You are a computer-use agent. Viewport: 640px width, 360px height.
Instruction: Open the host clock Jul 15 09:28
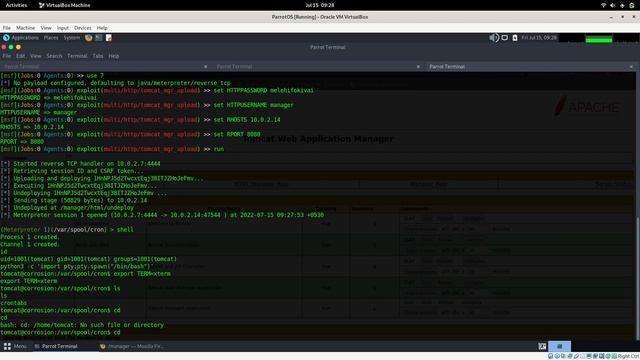click(320, 5)
